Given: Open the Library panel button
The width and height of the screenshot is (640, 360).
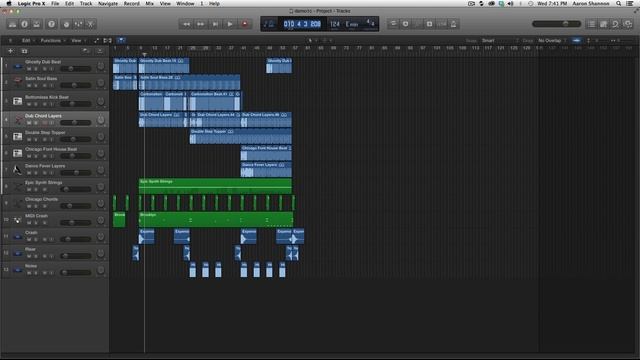Looking at the screenshot, I should click(x=12, y=24).
